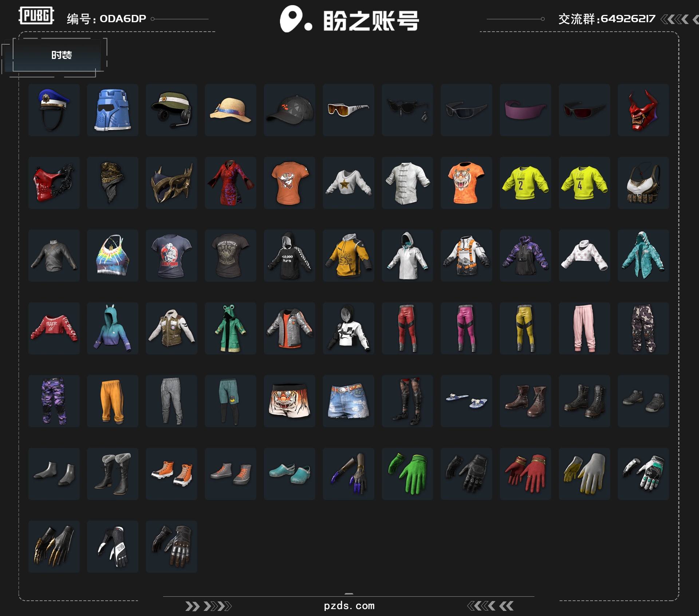The height and width of the screenshot is (616, 699).
Task: Choose the yellow number 2 jersey
Action: click(525, 183)
